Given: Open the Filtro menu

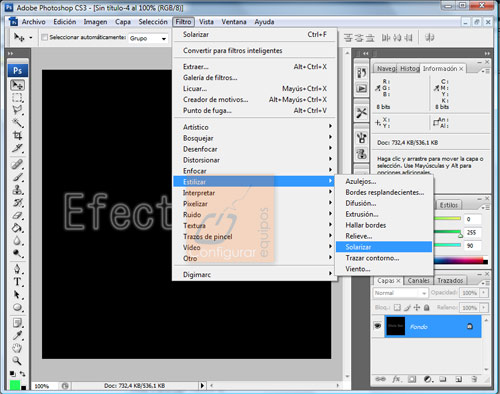Looking at the screenshot, I should pos(183,22).
